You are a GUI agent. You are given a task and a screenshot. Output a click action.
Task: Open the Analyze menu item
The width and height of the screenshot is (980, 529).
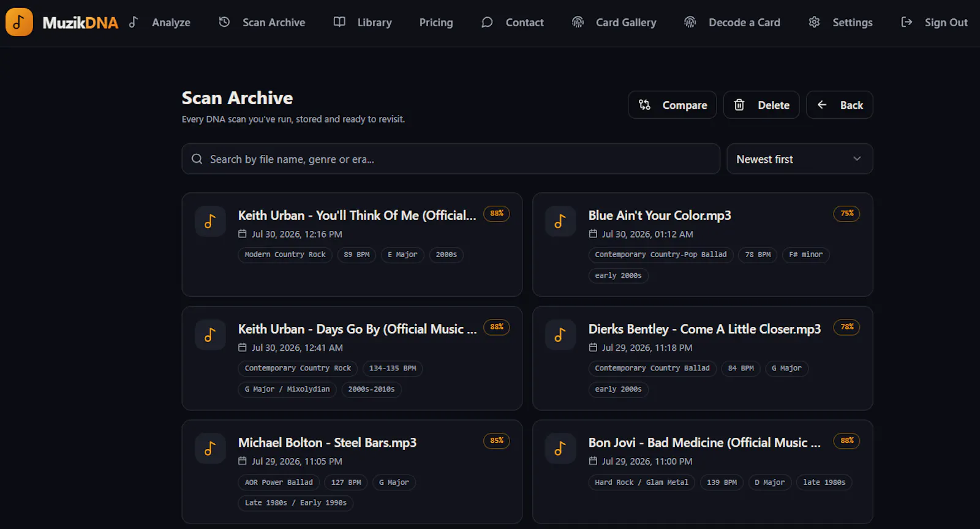(171, 23)
